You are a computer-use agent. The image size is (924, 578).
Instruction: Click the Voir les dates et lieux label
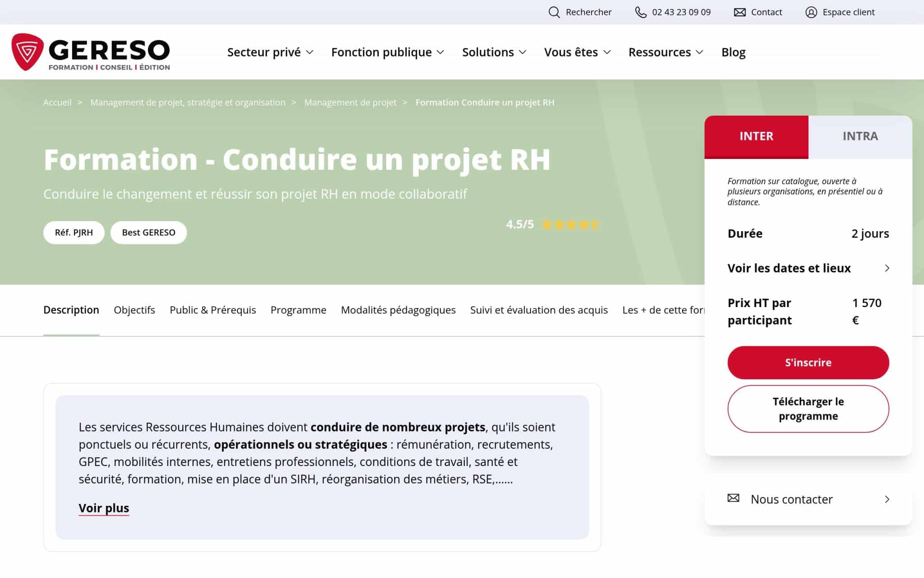pos(789,268)
